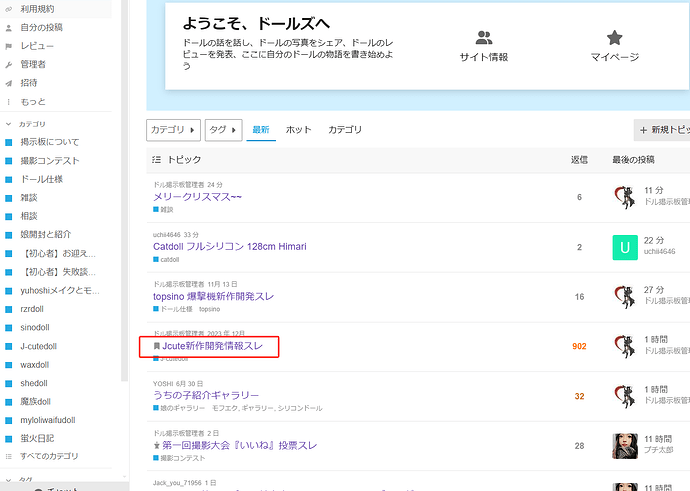Open レビュー in sidebar
Screen dimensions: 690x491
[37, 46]
